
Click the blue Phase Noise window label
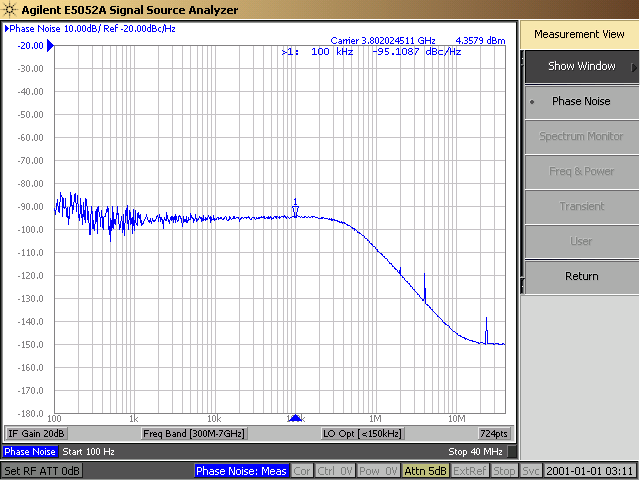30,452
